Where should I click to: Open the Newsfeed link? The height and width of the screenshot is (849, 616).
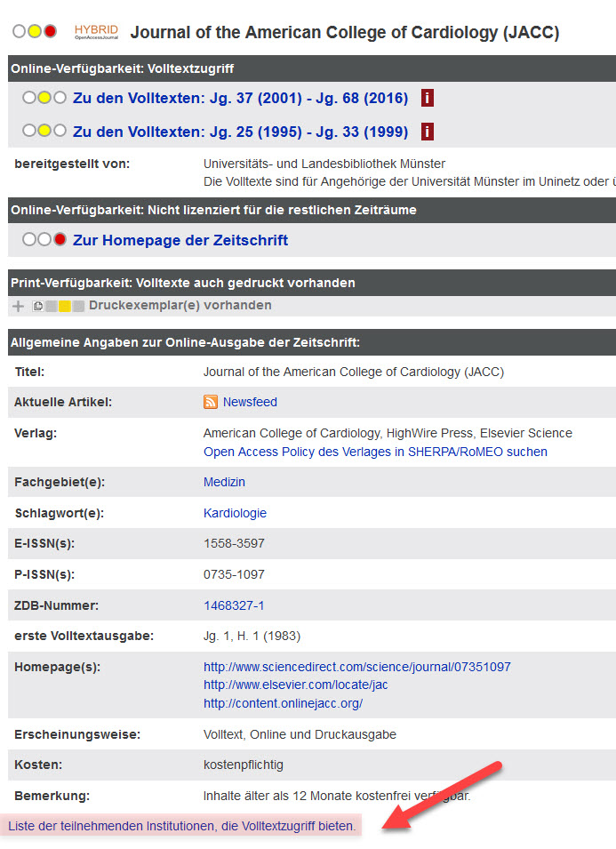(x=250, y=402)
